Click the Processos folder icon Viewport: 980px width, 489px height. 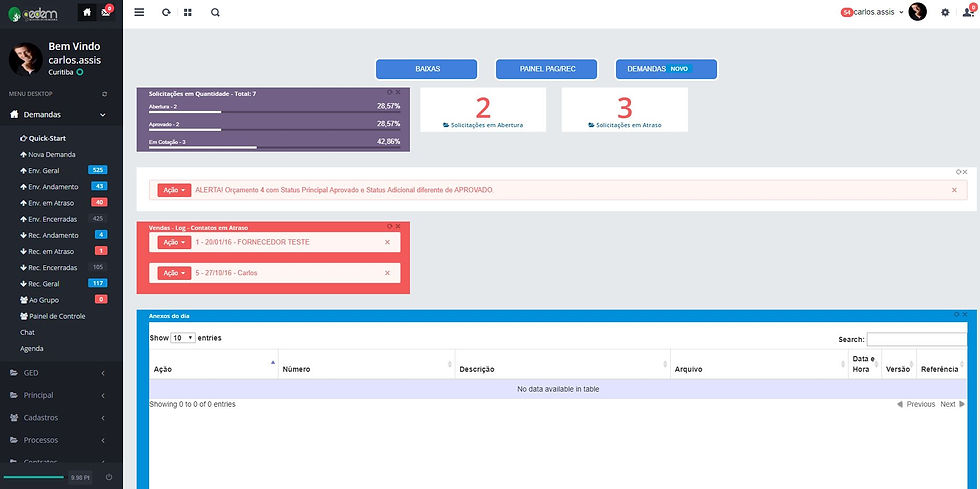[14, 440]
